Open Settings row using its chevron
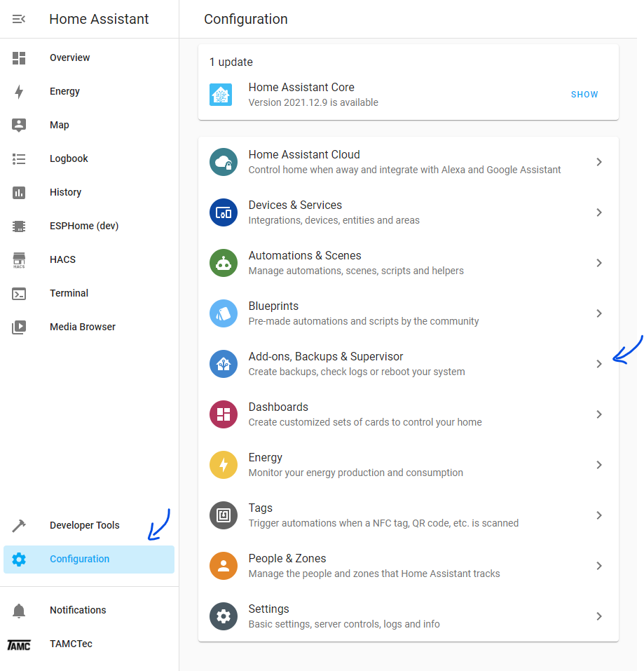Image resolution: width=644 pixels, height=671 pixels. 599,616
